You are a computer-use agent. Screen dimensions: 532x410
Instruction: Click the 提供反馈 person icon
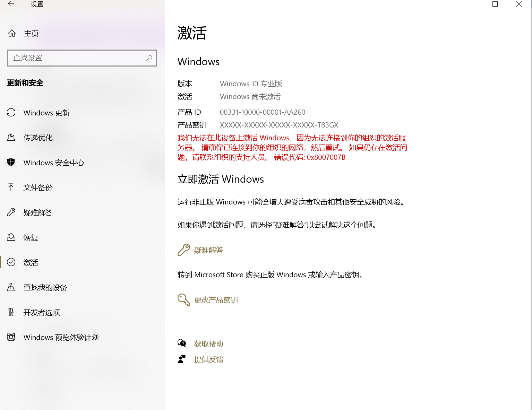[x=182, y=359]
